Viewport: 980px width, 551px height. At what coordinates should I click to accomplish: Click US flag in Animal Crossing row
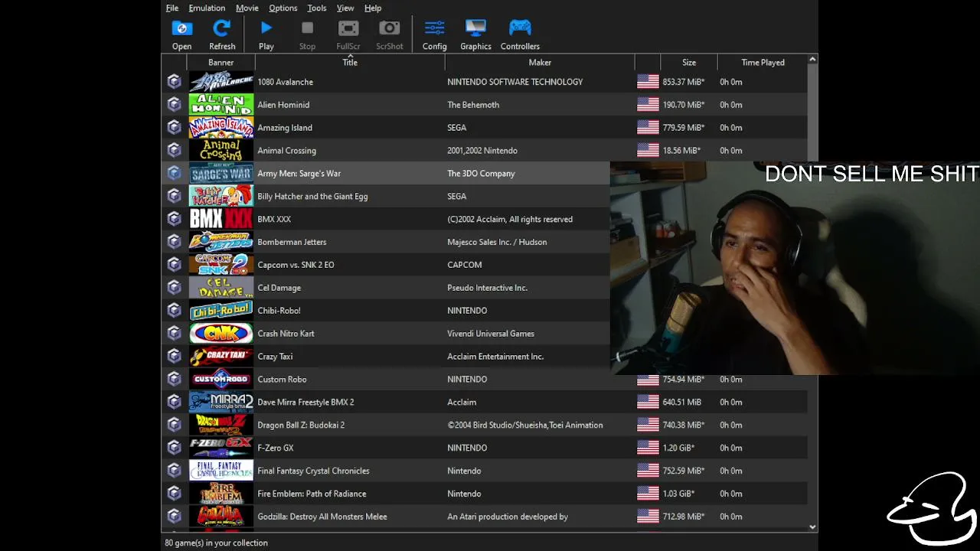[x=648, y=151]
